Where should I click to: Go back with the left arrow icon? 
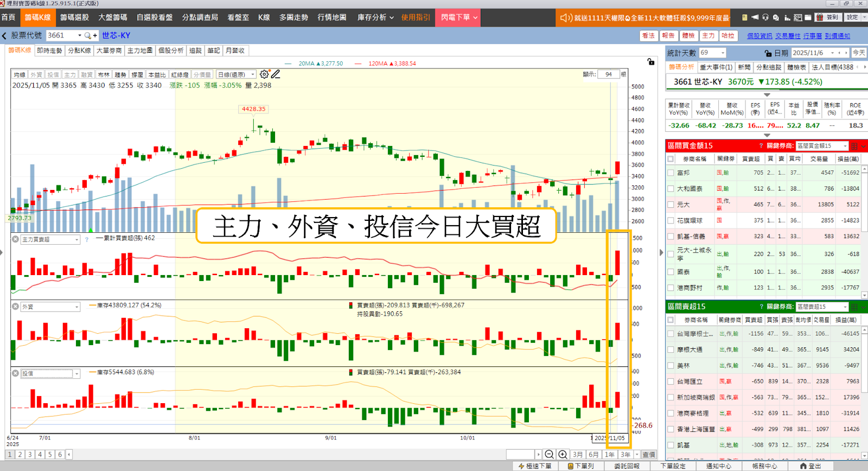pos(4,36)
